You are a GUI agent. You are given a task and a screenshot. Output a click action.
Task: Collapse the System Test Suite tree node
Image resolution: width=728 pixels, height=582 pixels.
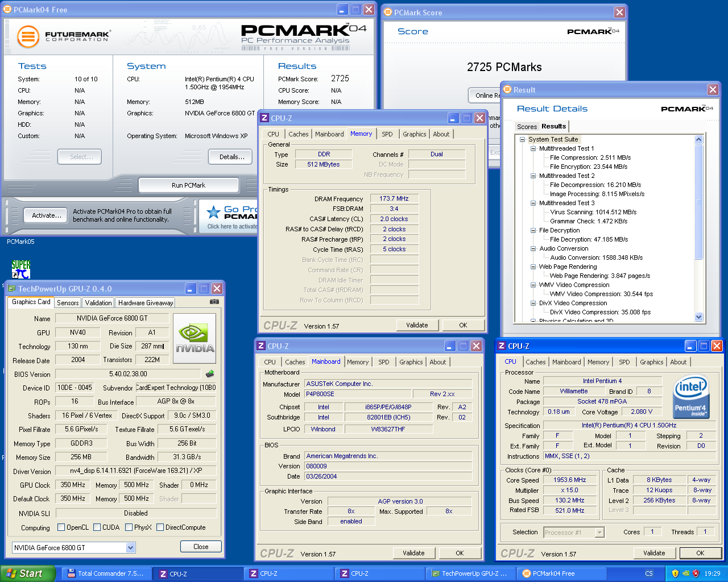(x=522, y=139)
